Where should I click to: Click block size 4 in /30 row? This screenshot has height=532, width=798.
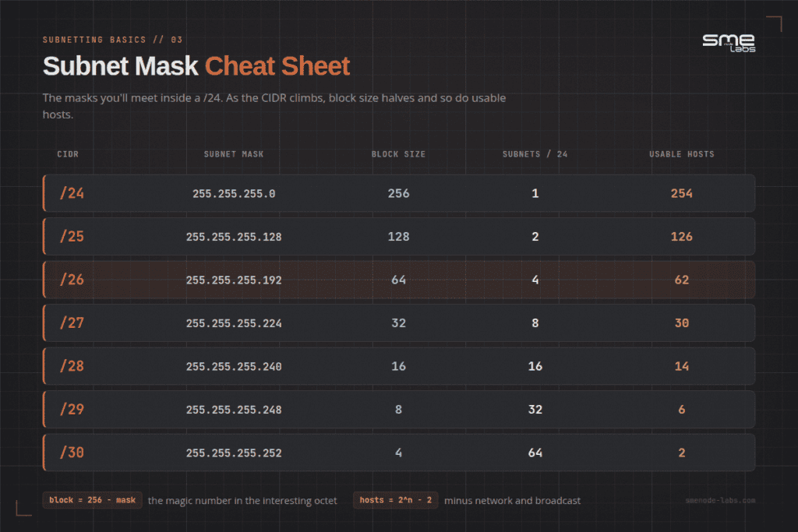click(x=398, y=453)
